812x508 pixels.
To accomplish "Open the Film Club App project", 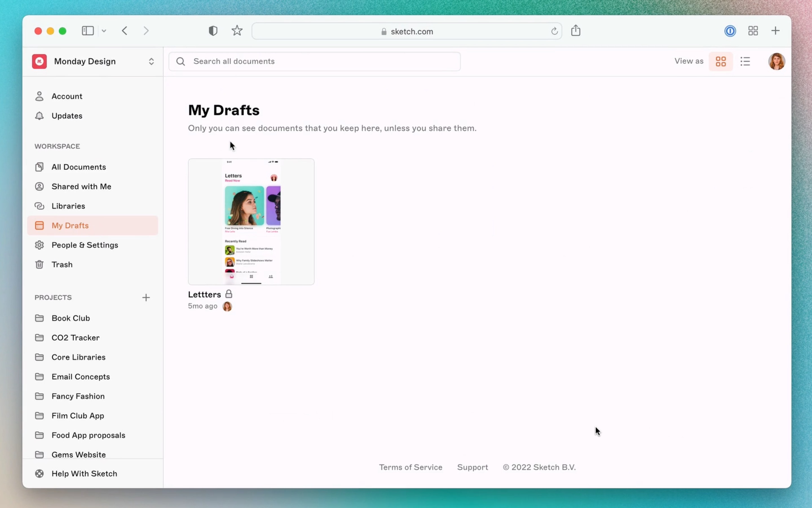I will click(x=92, y=416).
